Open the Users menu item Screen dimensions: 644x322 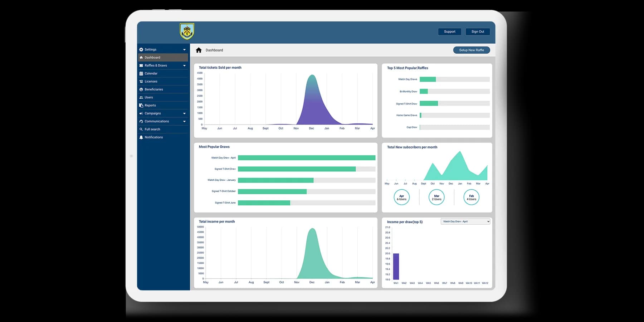click(x=163, y=97)
